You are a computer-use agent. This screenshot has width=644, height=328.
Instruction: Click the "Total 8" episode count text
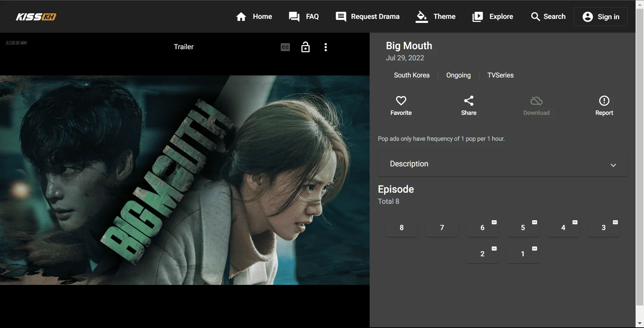[x=388, y=201]
